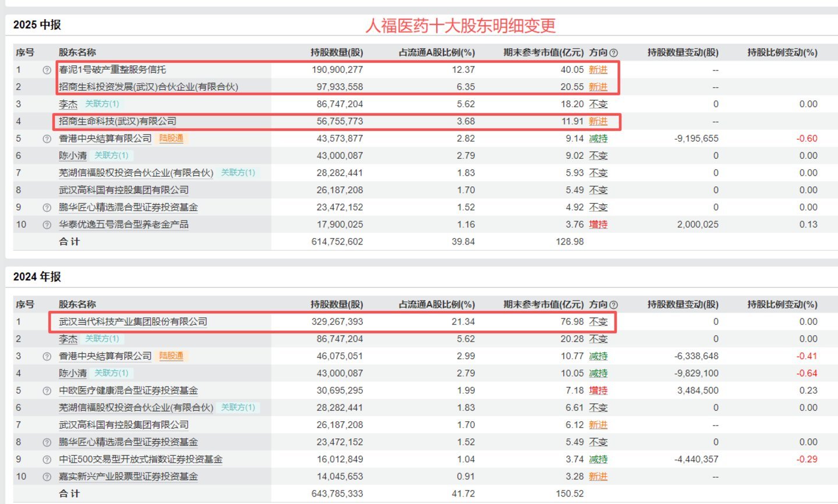Click 陆股通 tag in 2024 年报 table

pos(171,356)
